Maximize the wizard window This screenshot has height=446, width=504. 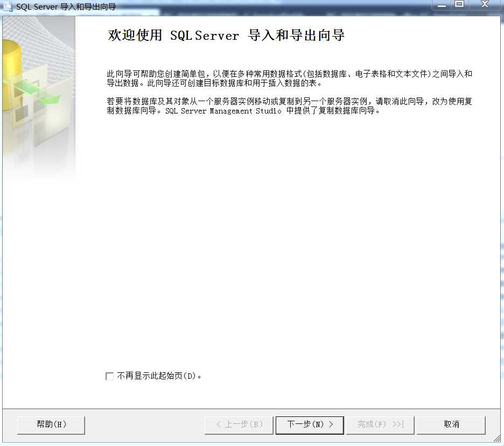[x=459, y=5]
